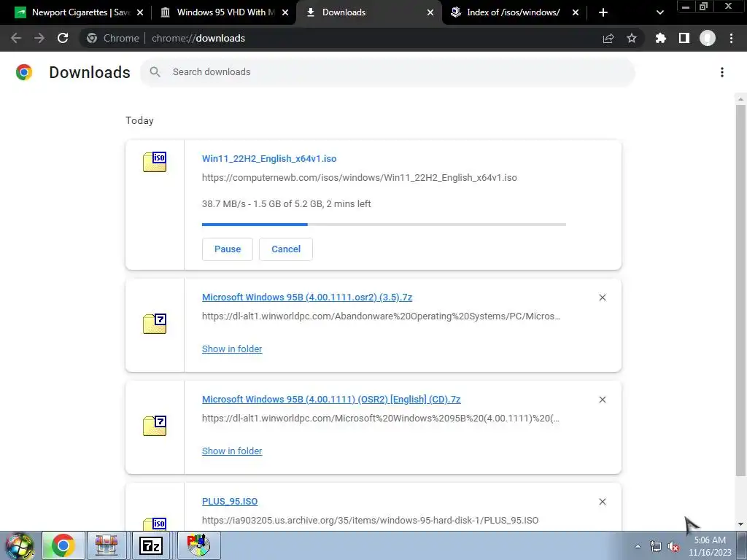
Task: Click Chrome icon in the taskbar
Action: (63, 545)
